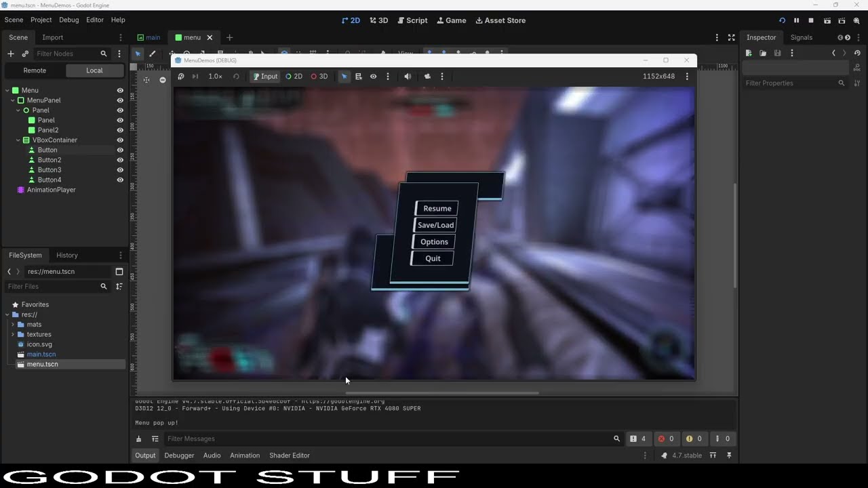Viewport: 868px width, 488px height.
Task: Collapse the Menu root node
Action: tap(7, 90)
